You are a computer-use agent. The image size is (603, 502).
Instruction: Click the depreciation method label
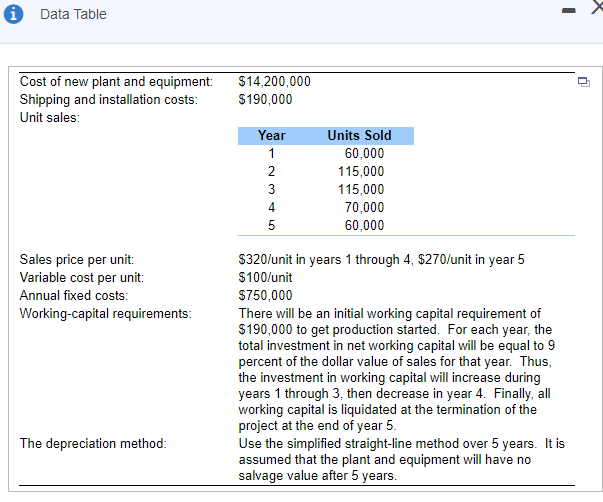click(x=93, y=444)
